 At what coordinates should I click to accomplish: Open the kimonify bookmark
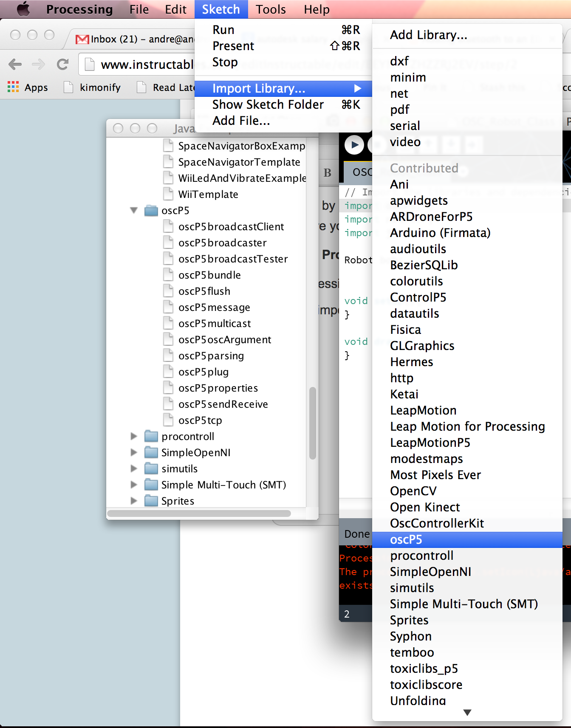[92, 87]
